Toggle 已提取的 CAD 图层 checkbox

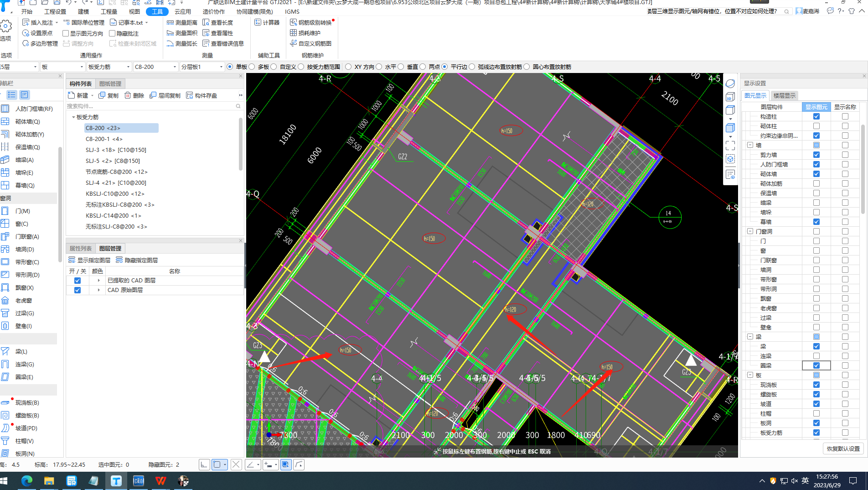point(77,281)
